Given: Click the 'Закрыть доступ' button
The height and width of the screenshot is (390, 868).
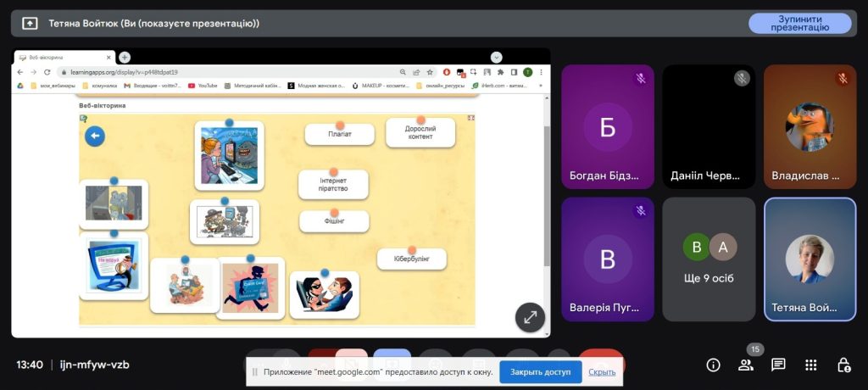Looking at the screenshot, I should coord(540,371).
